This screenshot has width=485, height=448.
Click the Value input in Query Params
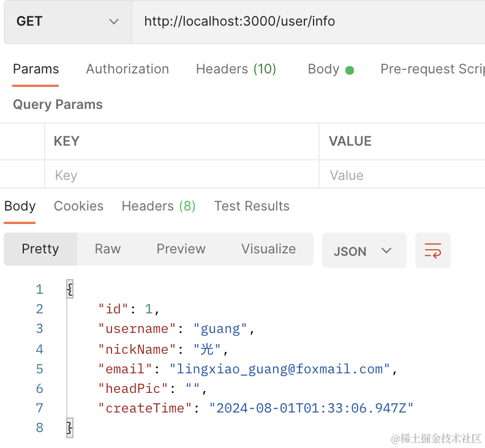(401, 176)
